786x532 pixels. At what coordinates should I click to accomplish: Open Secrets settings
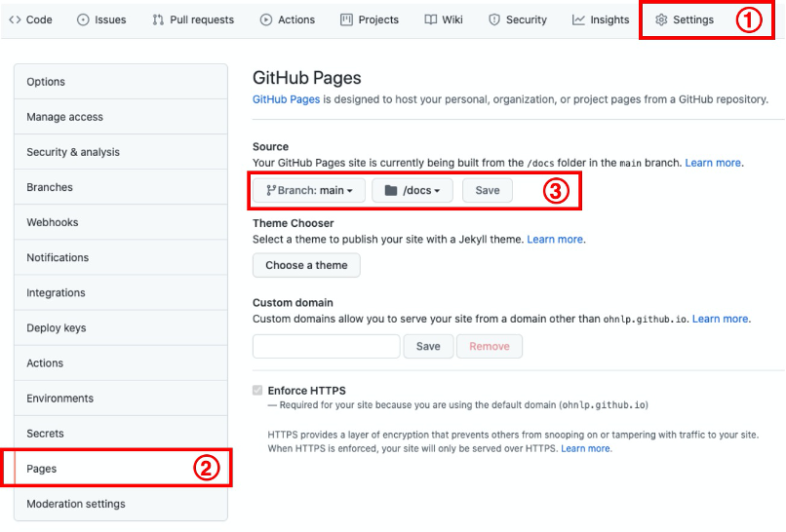121,434
